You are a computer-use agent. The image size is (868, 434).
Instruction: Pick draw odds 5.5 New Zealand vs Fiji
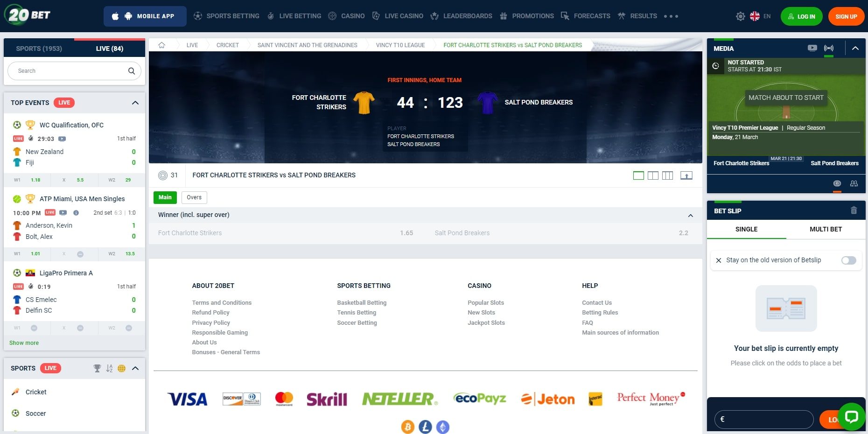[x=74, y=180]
